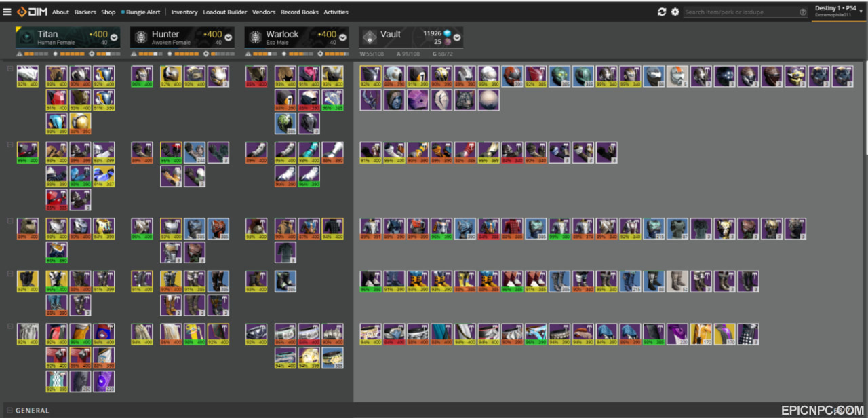
Task: Open settings via the gear icon
Action: coord(675,12)
